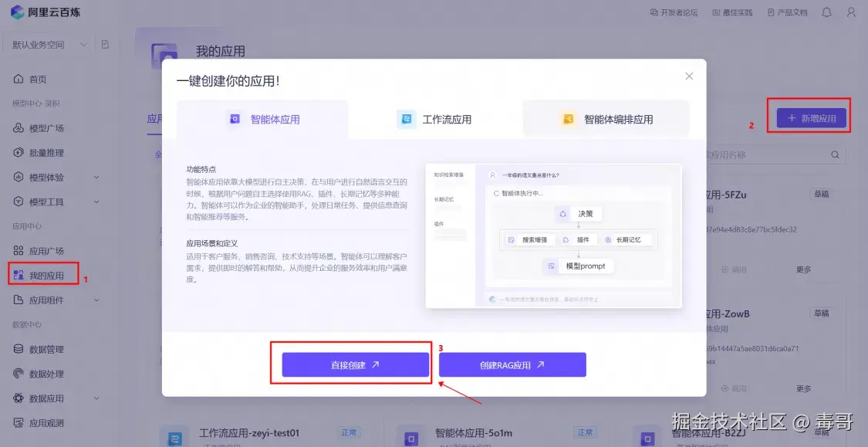
Task: Click the 数据管理 database icon
Action: point(19,349)
